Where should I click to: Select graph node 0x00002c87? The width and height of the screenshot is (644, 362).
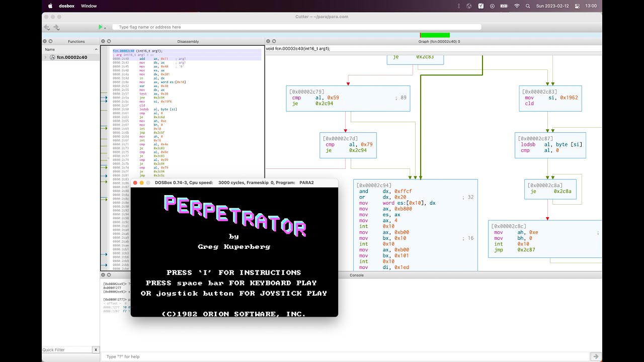pos(550,145)
